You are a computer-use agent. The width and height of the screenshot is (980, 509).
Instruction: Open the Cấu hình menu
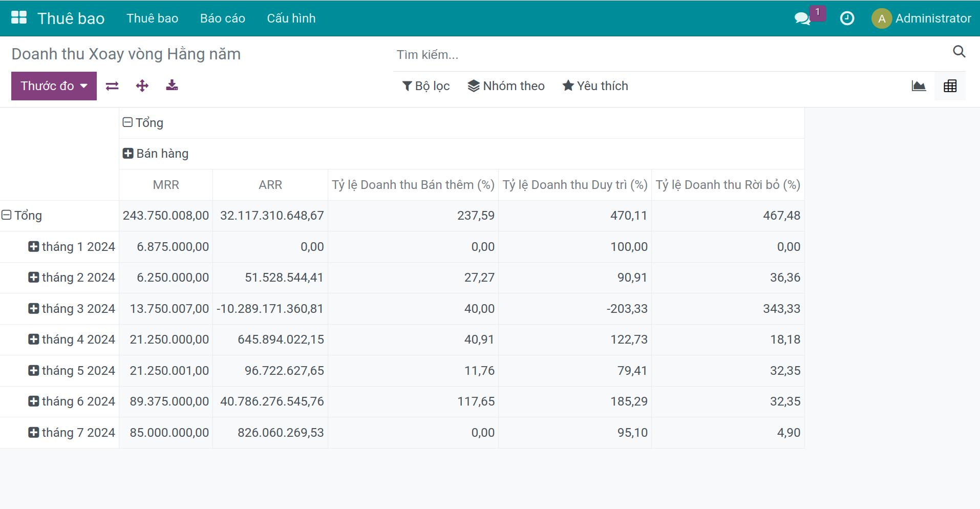(x=291, y=18)
